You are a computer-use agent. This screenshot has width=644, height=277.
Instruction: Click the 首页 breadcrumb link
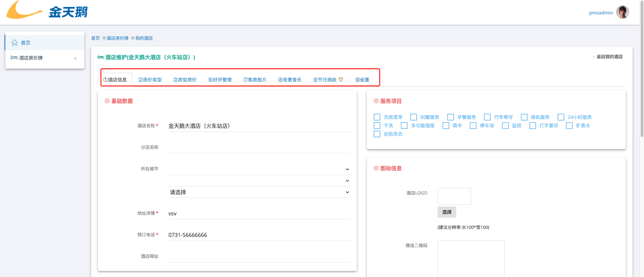point(96,38)
